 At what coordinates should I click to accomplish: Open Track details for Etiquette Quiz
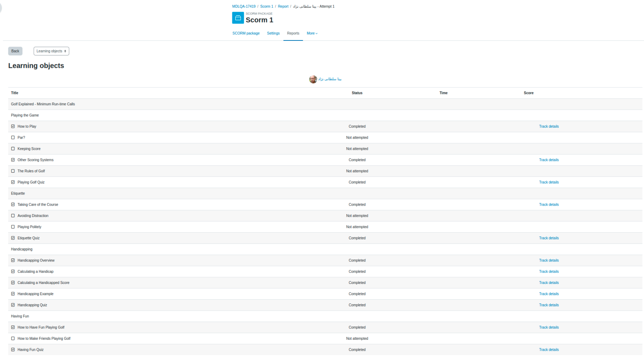(x=549, y=238)
